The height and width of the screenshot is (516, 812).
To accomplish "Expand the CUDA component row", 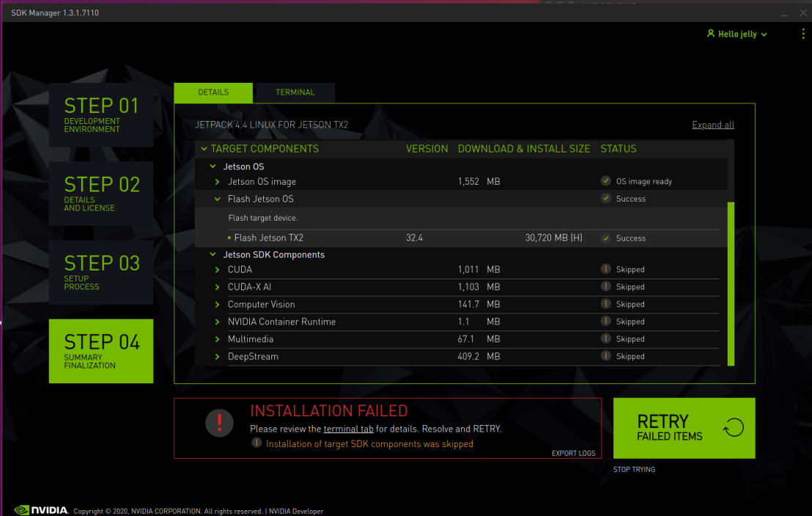I will tap(218, 270).
